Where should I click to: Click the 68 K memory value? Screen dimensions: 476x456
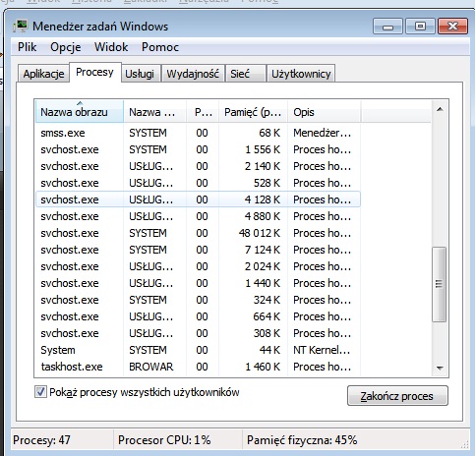[x=269, y=133]
